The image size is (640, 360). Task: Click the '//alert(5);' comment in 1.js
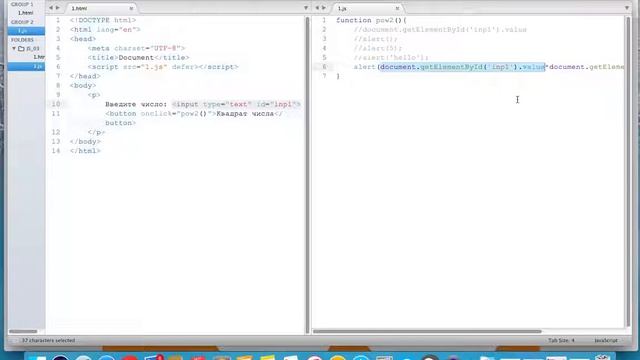(x=378, y=48)
